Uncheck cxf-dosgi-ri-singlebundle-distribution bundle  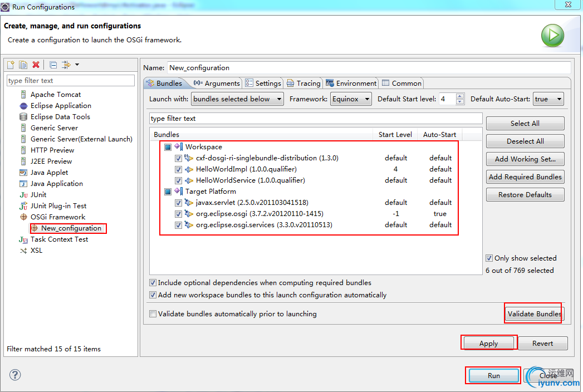point(179,159)
